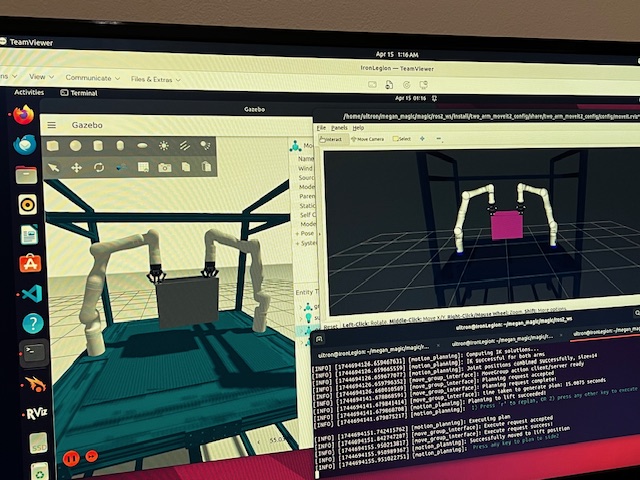Expand the Files & Extras dropdown
Viewport: 640px width, 480px height.
click(x=151, y=78)
